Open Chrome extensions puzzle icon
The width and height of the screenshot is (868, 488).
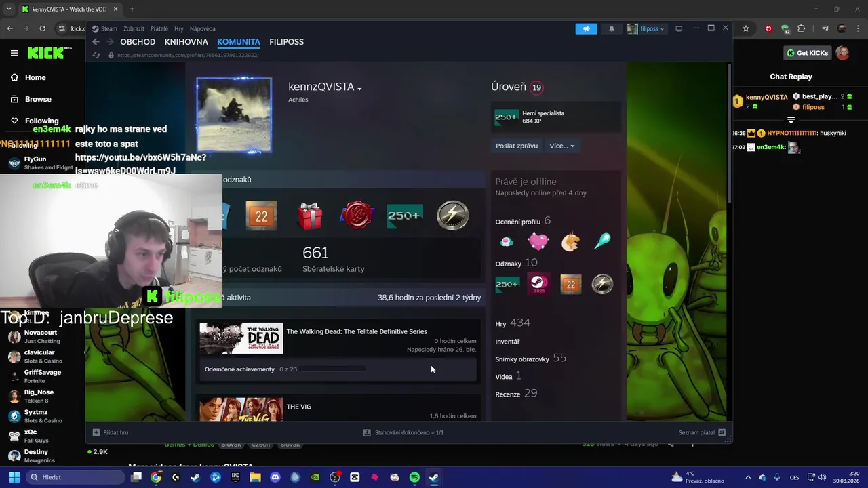point(802,28)
